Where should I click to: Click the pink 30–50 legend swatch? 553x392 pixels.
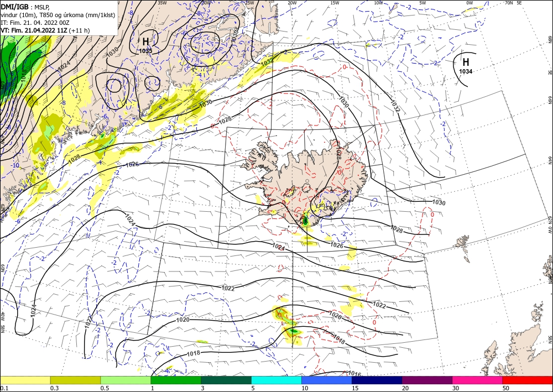pos(478,380)
